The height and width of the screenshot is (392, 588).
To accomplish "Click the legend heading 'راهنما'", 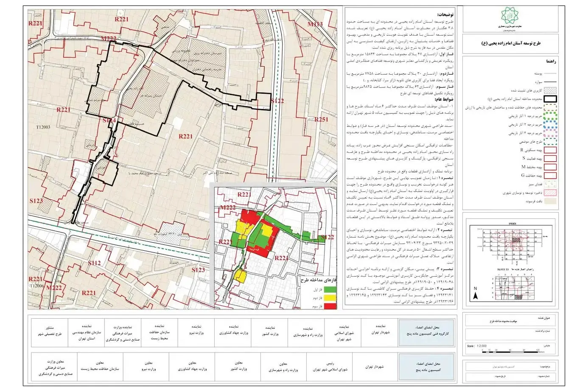I will tap(551, 62).
